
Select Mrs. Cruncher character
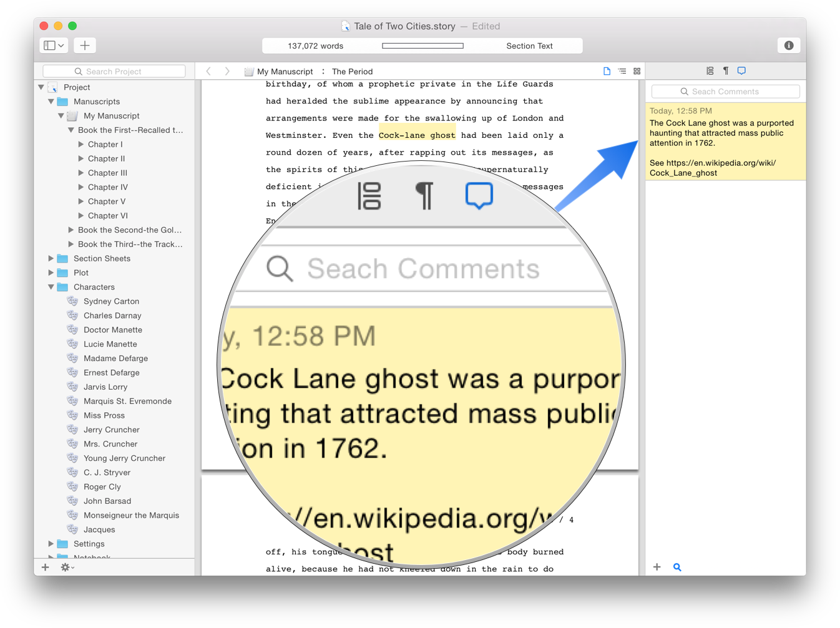[110, 444]
